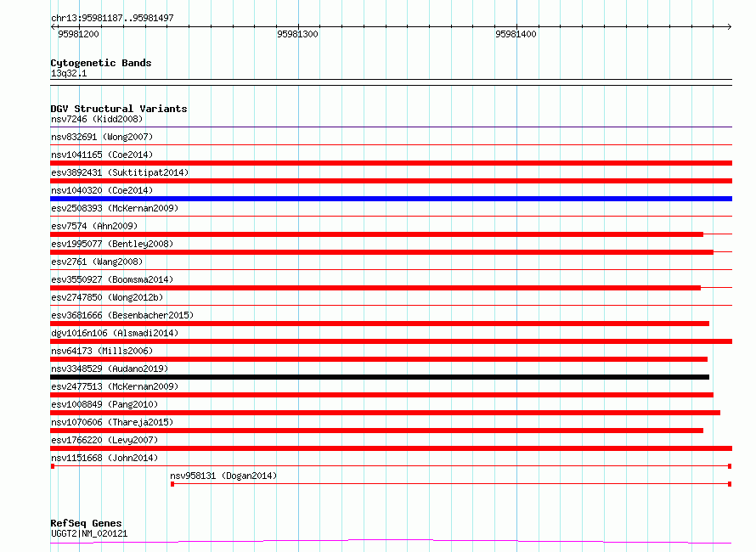This screenshot has height=552, width=756.
Task: Click variant label esv3681666 (Besenbacher2015)
Action: tap(122, 315)
